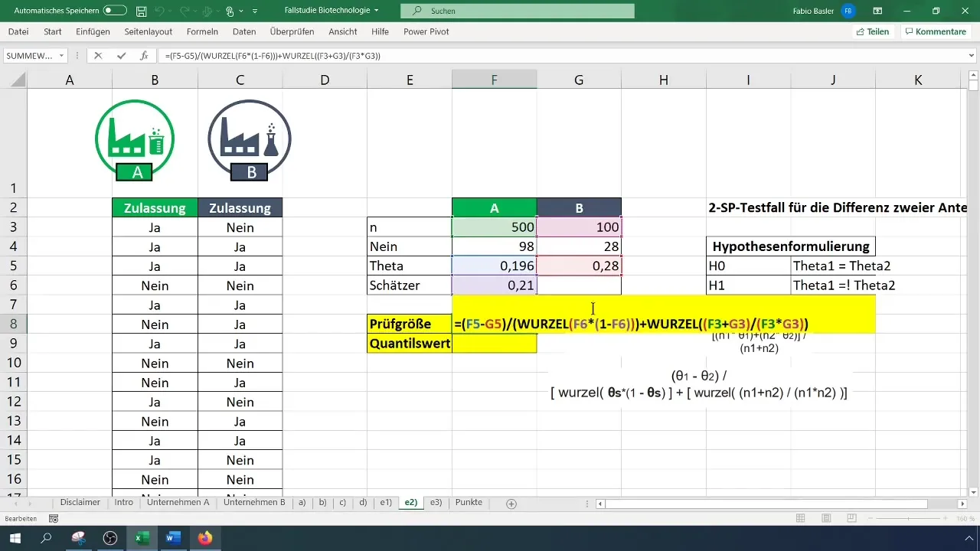
Task: Switch to Normal view icon
Action: [x=800, y=519]
